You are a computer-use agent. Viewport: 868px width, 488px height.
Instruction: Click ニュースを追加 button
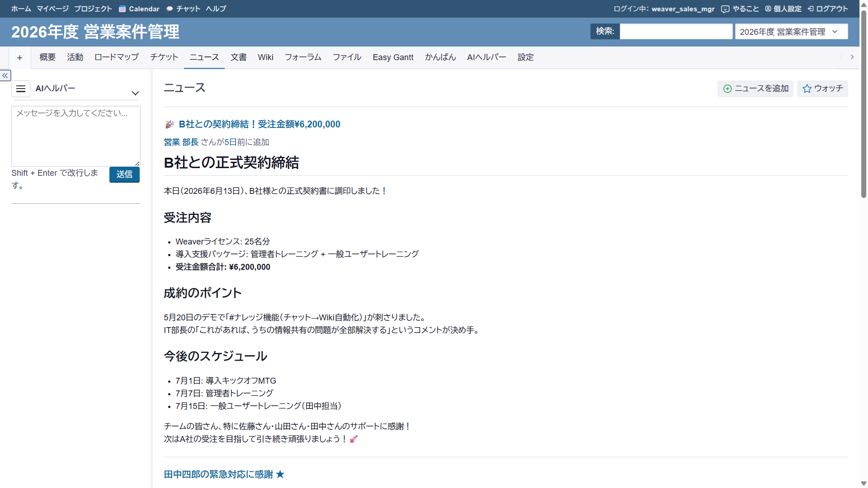pyautogui.click(x=755, y=89)
